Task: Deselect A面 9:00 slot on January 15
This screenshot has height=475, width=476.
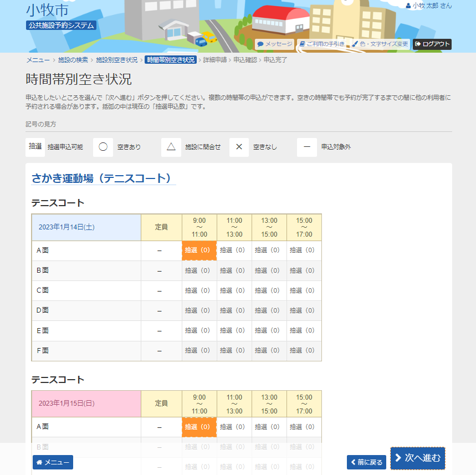Action: [198, 427]
